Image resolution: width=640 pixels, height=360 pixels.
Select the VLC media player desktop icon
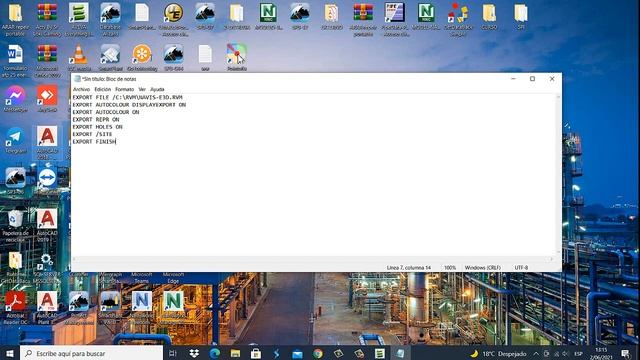tap(79, 58)
